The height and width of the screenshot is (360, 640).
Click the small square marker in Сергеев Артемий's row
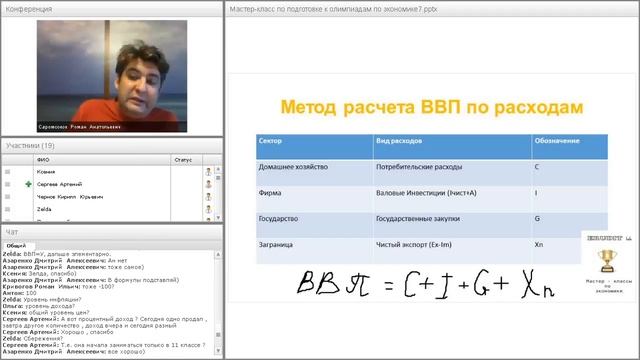(x=7, y=184)
